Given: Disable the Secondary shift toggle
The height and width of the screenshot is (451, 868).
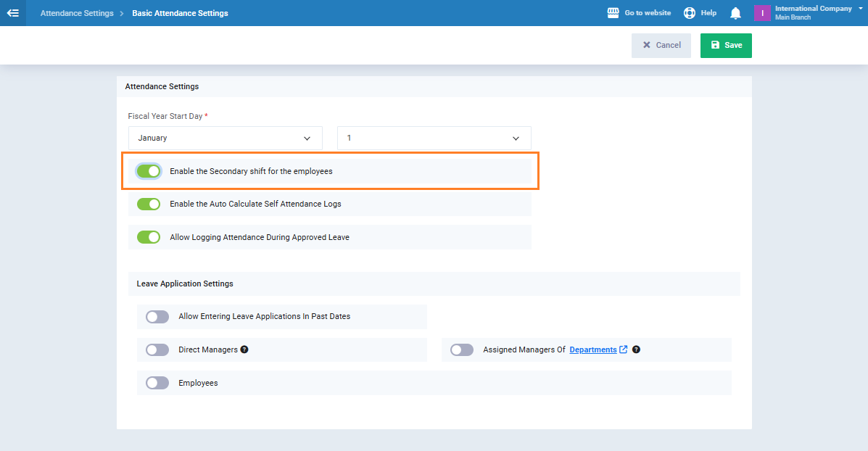Looking at the screenshot, I should pos(149,171).
